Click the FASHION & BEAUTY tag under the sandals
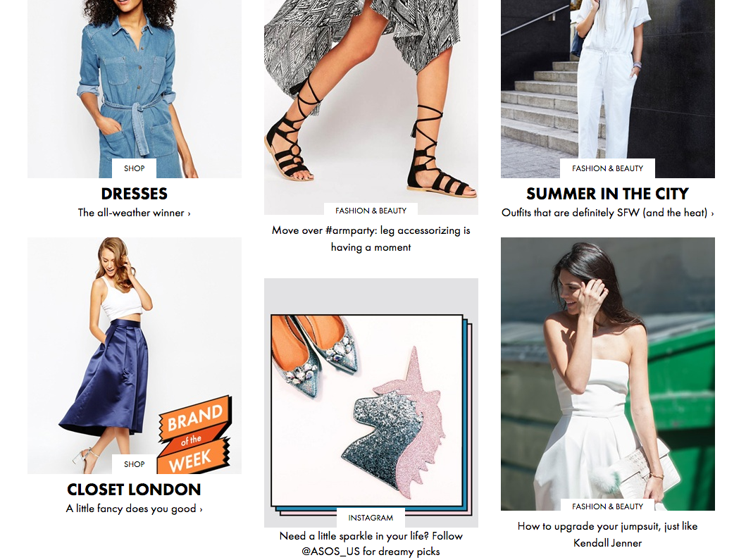 coord(371,211)
